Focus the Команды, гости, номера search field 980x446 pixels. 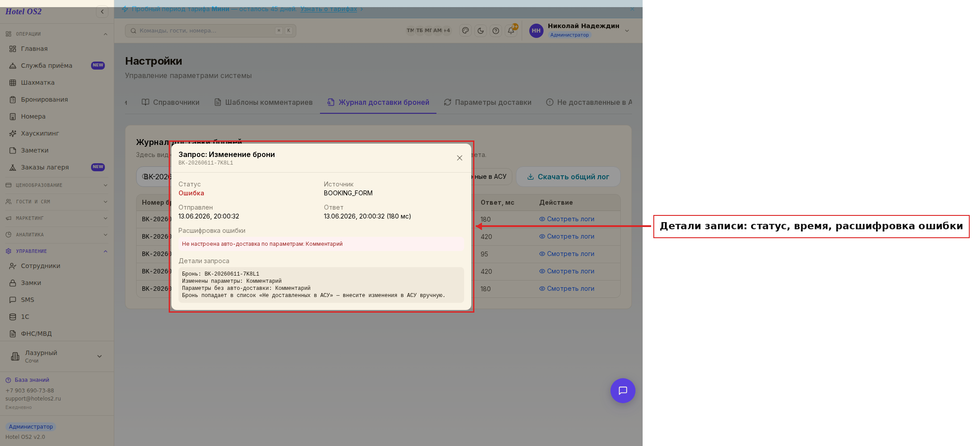211,31
